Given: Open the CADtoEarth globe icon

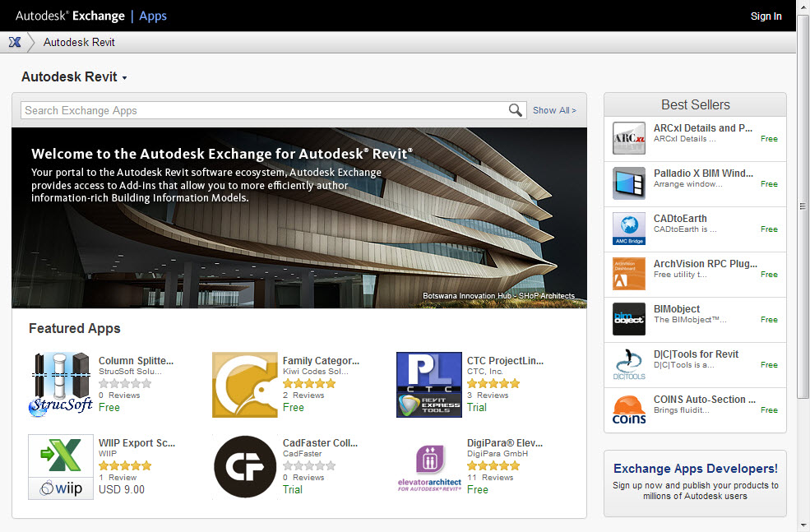Looking at the screenshot, I should click(629, 229).
